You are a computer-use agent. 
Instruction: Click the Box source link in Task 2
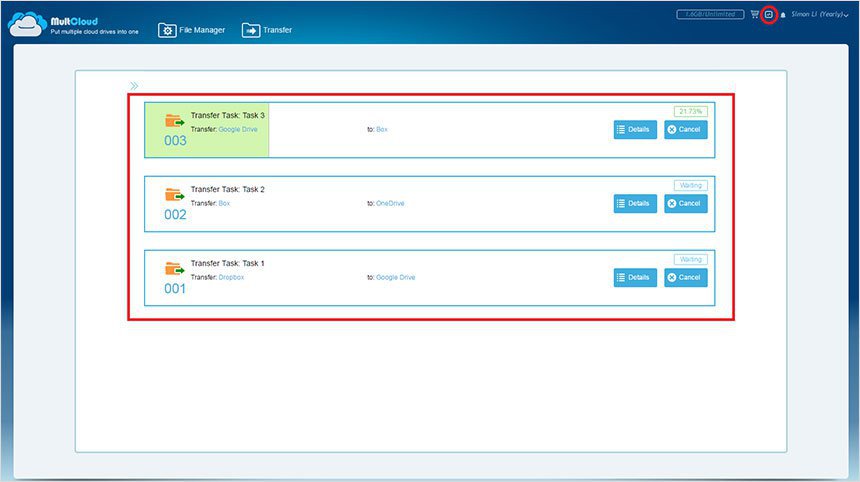point(224,203)
